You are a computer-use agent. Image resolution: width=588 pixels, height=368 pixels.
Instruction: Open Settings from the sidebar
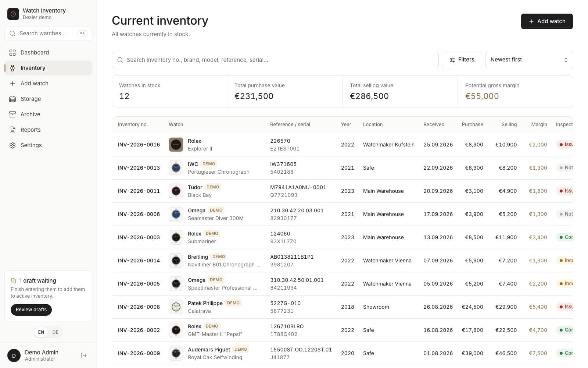(x=48, y=145)
